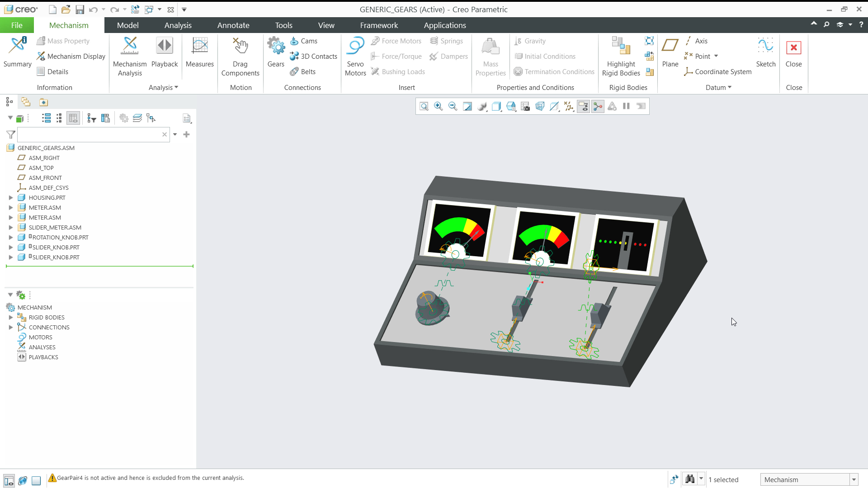Switch to the Framework ribbon tab
The width and height of the screenshot is (868, 488).
tap(379, 25)
